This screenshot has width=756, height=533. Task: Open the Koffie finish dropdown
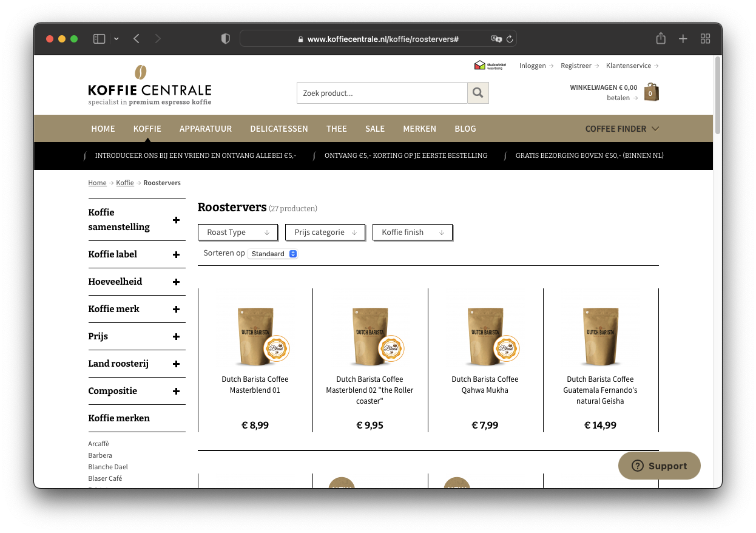pyautogui.click(x=413, y=232)
